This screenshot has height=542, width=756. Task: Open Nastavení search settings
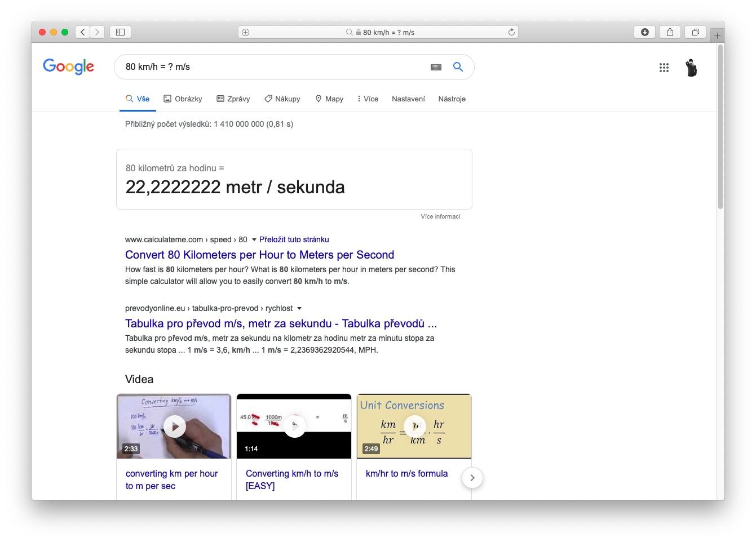coord(409,99)
